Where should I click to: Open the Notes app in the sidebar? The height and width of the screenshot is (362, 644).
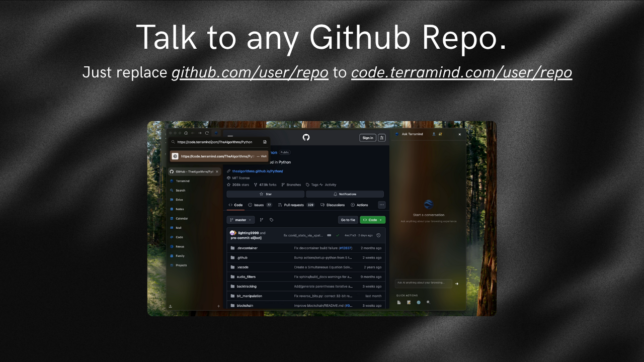(x=179, y=209)
